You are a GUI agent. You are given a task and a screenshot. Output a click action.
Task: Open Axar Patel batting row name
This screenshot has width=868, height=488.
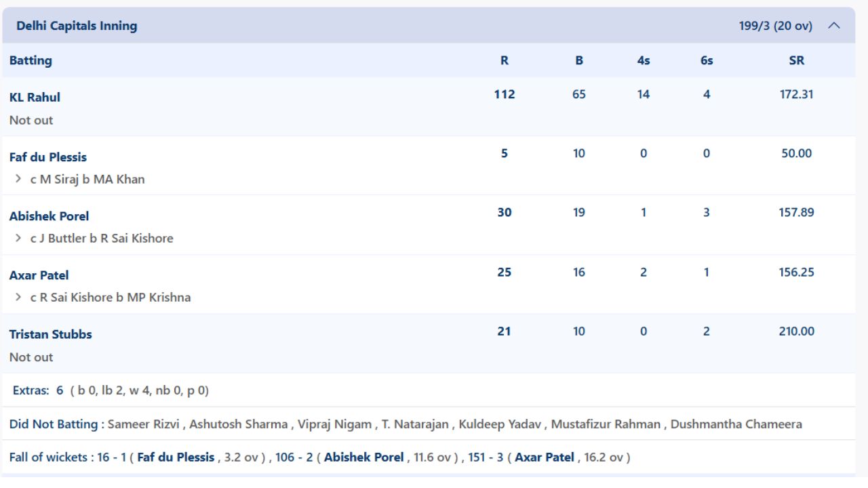coord(39,275)
